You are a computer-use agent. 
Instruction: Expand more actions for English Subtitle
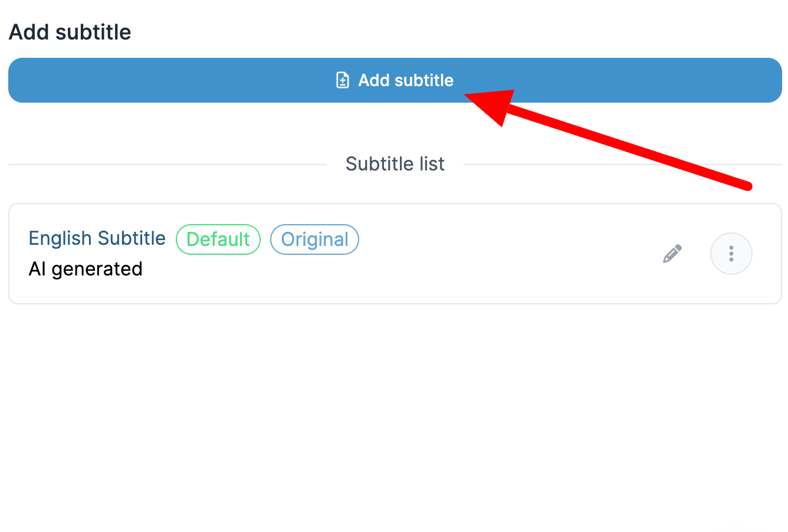tap(731, 254)
